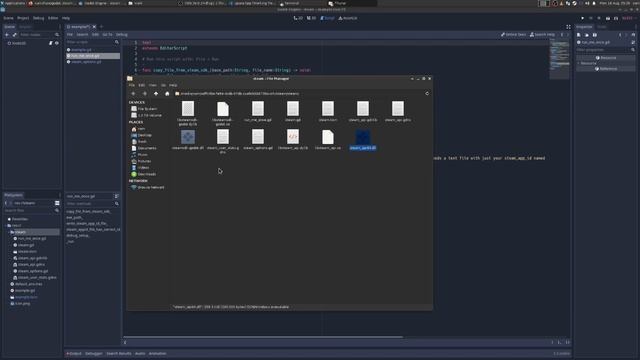
Task: Select steam_options.gd in script list
Action: coord(93,62)
